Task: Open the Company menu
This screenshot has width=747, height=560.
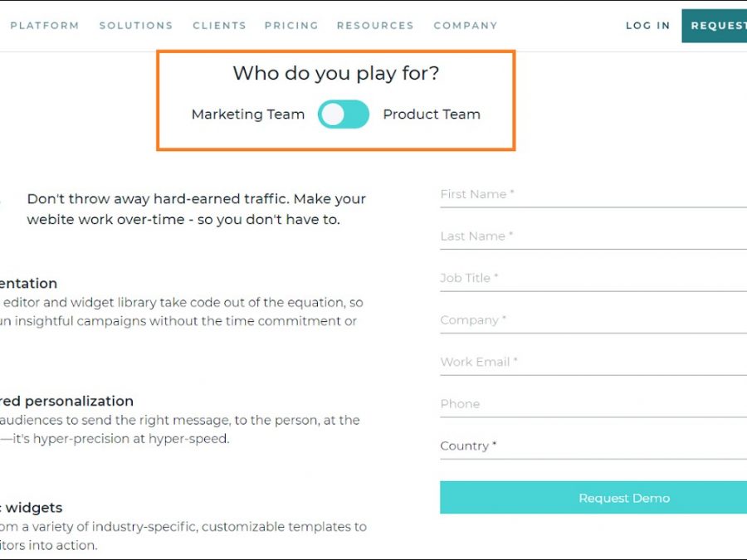Action: coord(466,26)
